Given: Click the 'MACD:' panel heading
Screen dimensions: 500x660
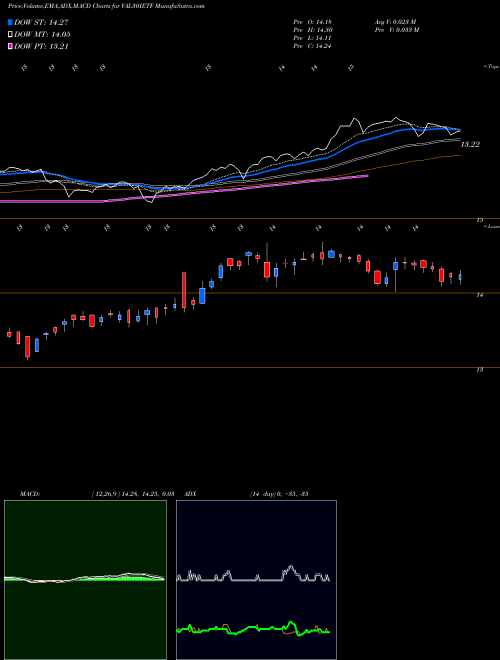Looking at the screenshot, I should point(30,494).
